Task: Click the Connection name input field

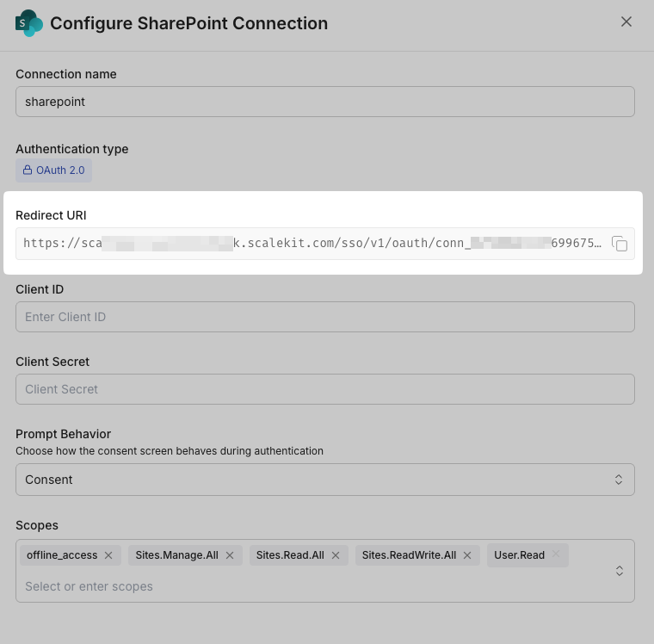Action: pos(324,102)
